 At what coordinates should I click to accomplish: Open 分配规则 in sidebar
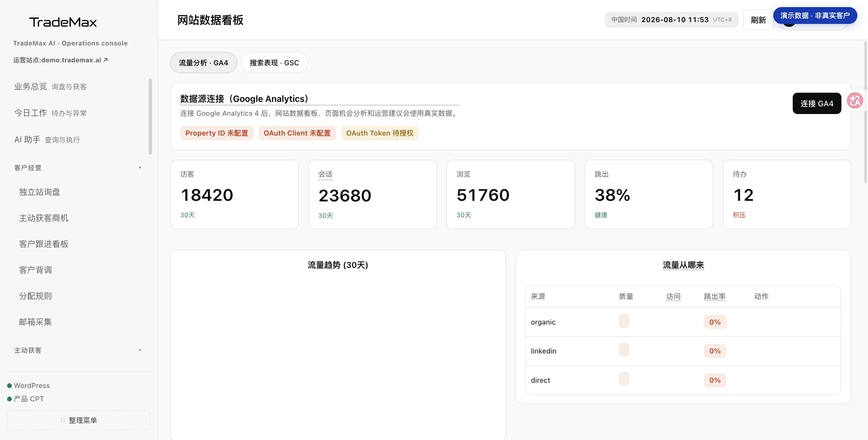36,296
